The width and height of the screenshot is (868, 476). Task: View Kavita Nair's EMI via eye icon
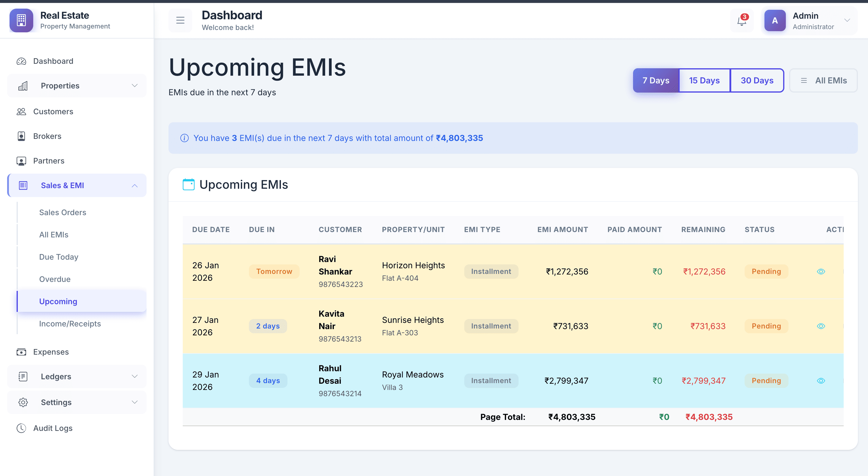821,326
